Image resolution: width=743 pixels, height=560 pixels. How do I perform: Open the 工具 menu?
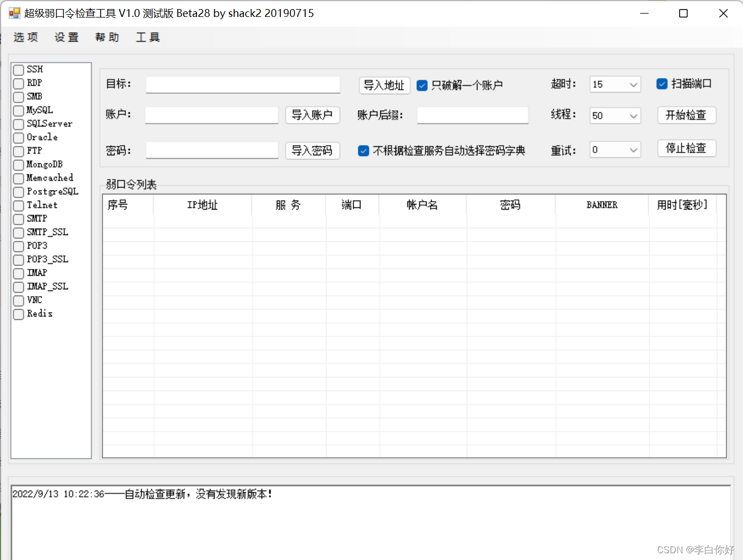(x=148, y=37)
